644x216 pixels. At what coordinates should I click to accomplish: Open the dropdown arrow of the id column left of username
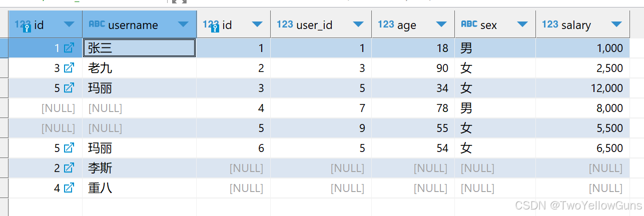(x=69, y=24)
